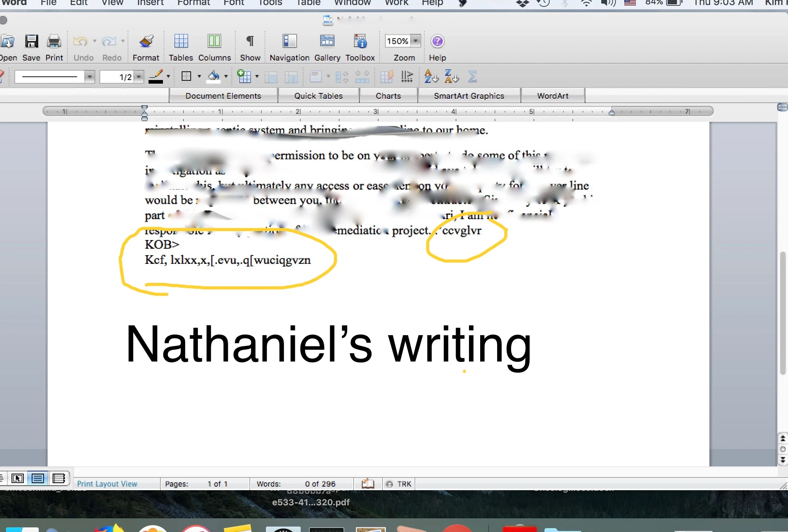This screenshot has height=532, width=788.
Task: Click the outside border icon
Action: point(186,76)
